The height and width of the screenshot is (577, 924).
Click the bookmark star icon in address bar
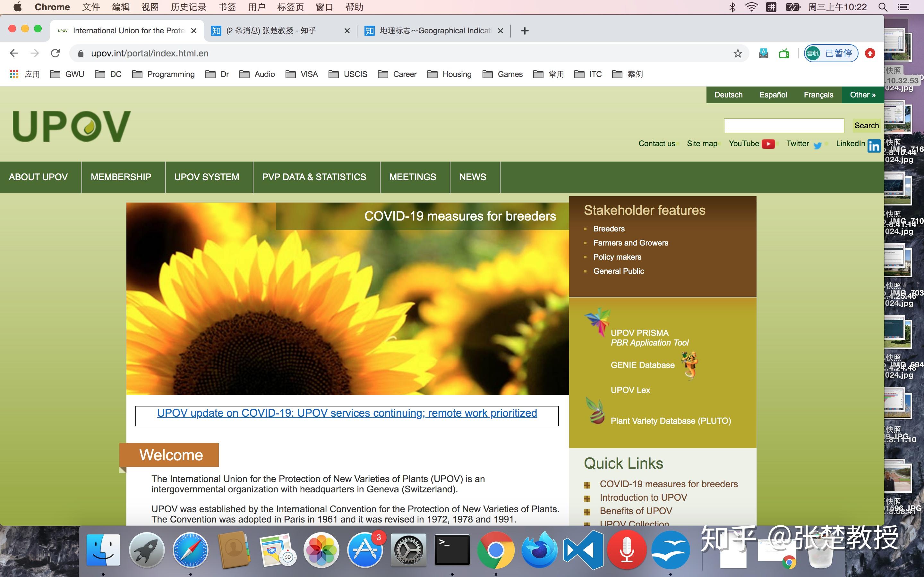point(737,54)
